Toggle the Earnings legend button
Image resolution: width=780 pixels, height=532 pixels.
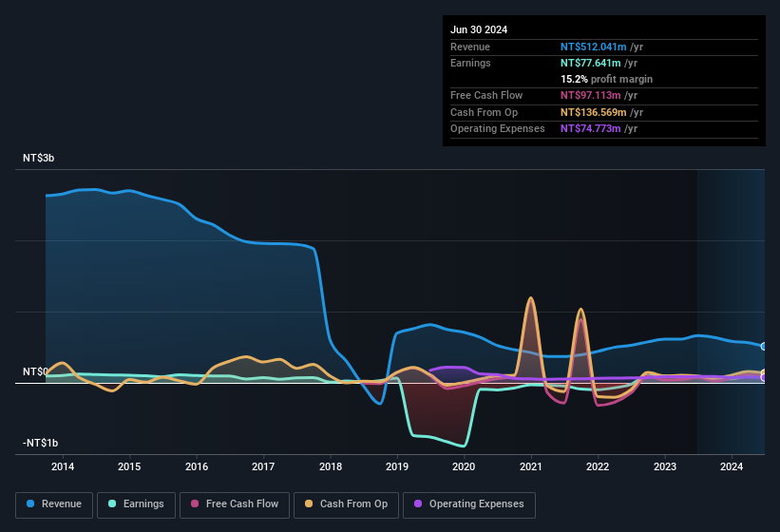click(x=136, y=504)
